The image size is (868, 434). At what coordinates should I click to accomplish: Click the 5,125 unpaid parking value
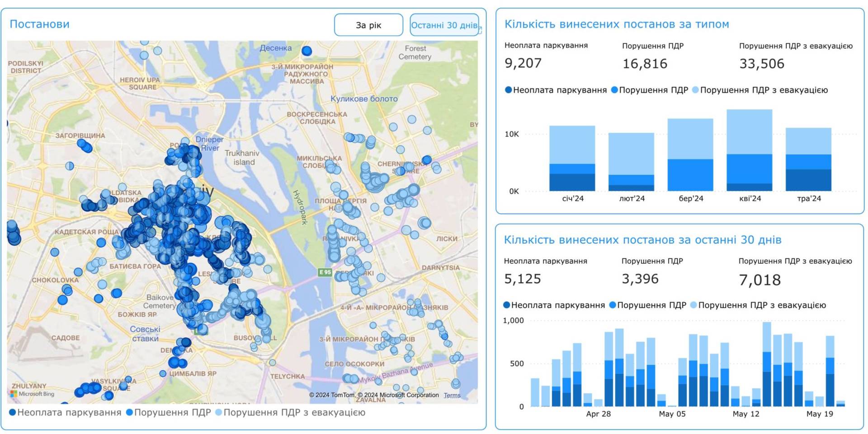(x=523, y=279)
